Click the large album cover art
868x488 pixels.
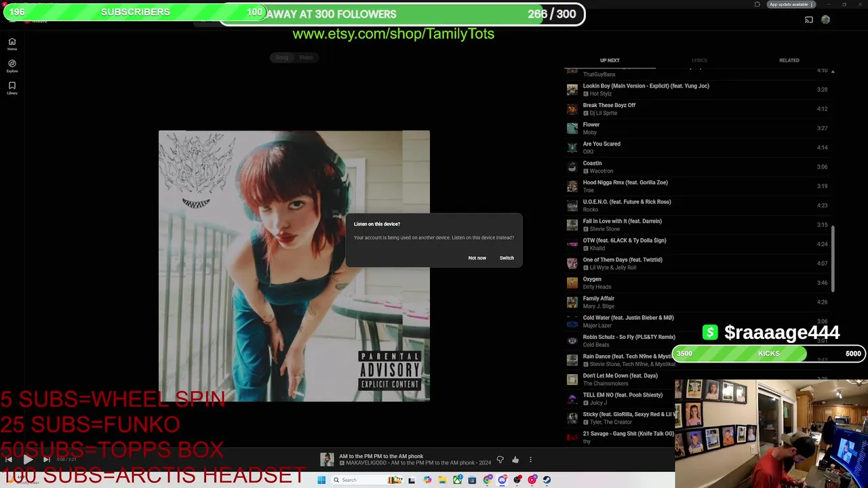294,266
